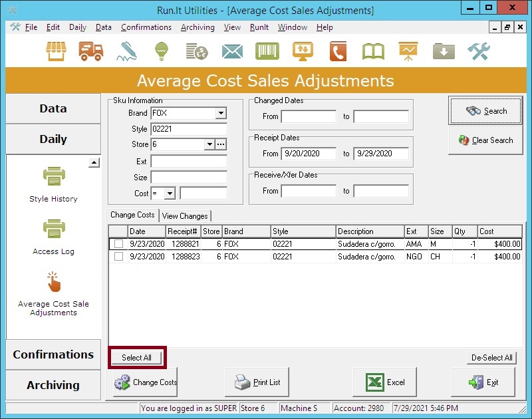Open the Daily menu

[x=78, y=27]
